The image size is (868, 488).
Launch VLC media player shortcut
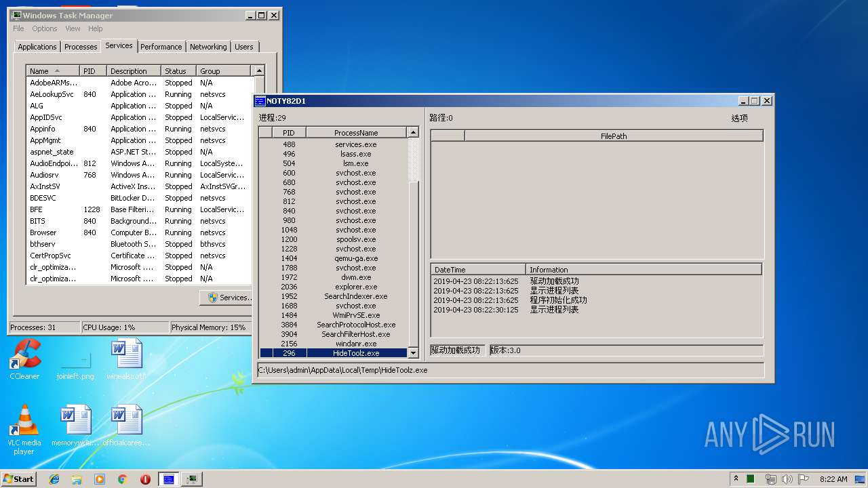[x=24, y=430]
